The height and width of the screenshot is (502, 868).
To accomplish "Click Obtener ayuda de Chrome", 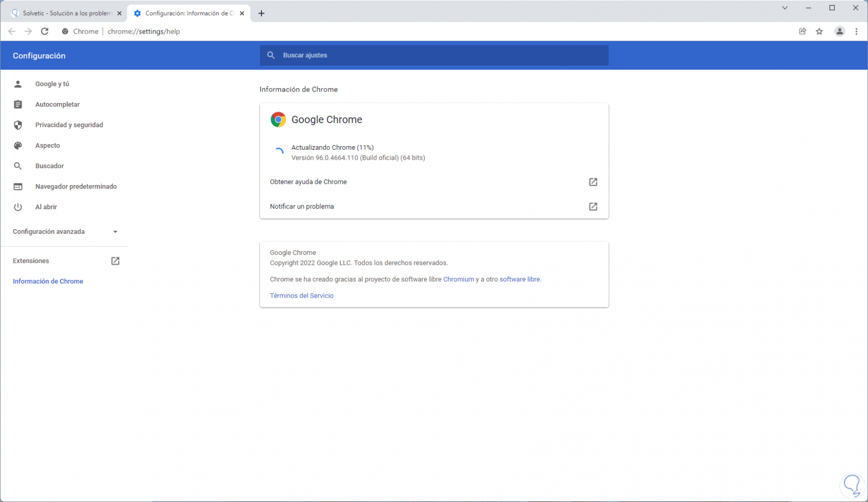I will 434,182.
